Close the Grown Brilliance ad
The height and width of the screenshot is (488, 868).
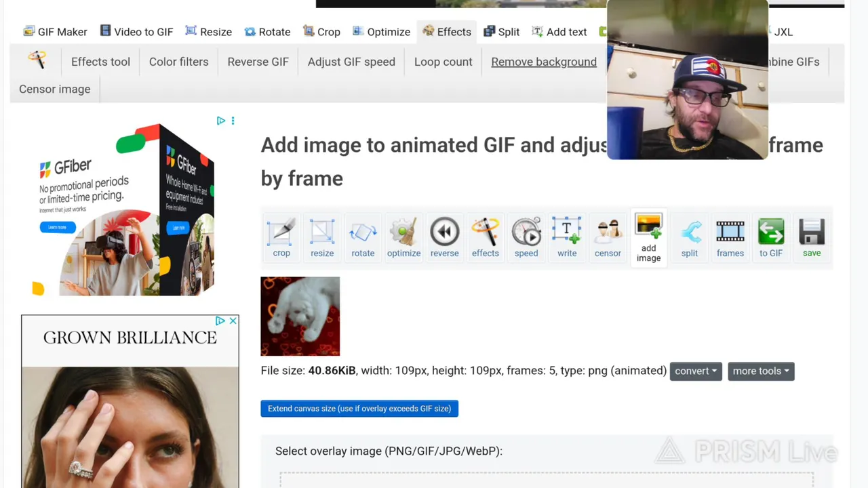233,321
